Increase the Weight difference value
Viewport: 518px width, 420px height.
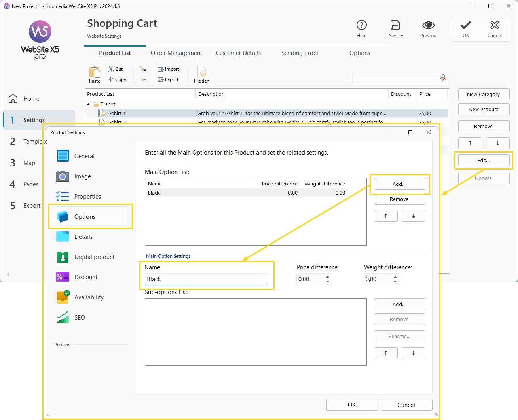(x=395, y=277)
